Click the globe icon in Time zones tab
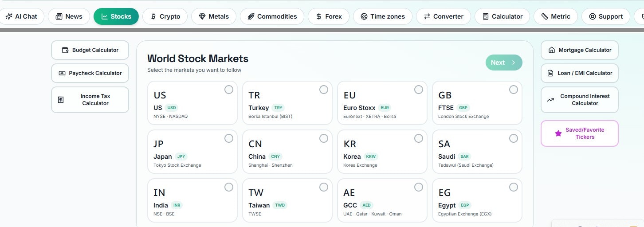This screenshot has width=644, height=227. point(364,16)
